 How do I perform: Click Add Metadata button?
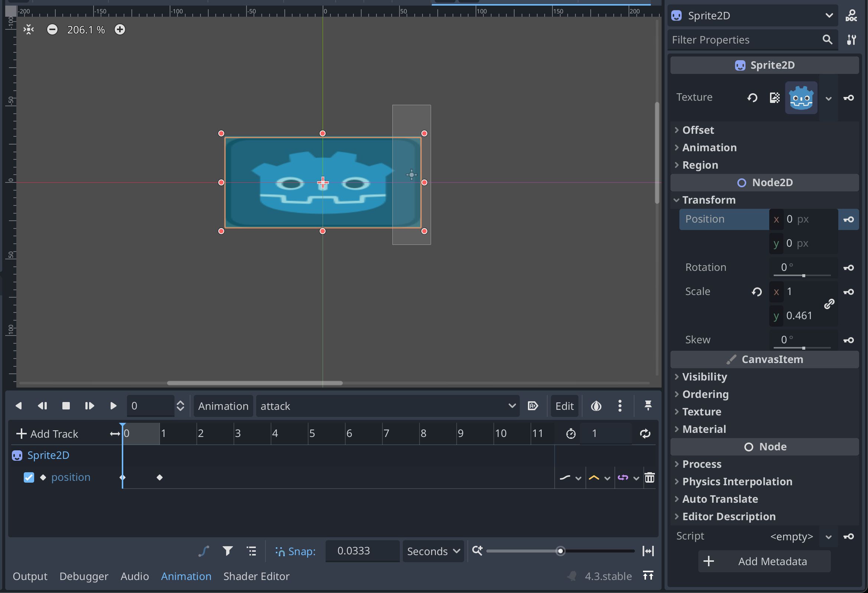click(x=764, y=561)
